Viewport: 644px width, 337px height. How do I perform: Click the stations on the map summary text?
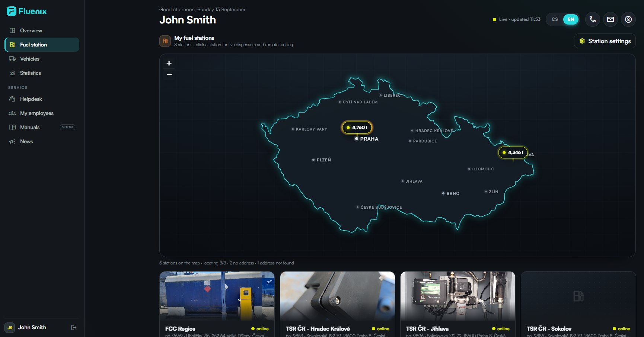(227, 263)
